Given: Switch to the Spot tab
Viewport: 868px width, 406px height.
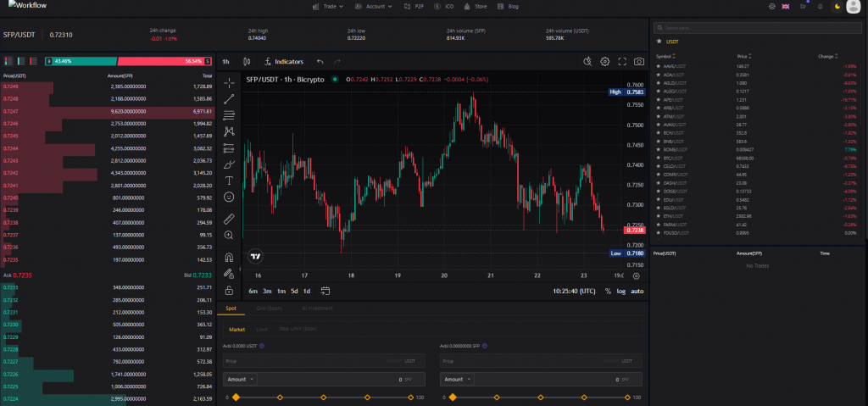Looking at the screenshot, I should (231, 308).
